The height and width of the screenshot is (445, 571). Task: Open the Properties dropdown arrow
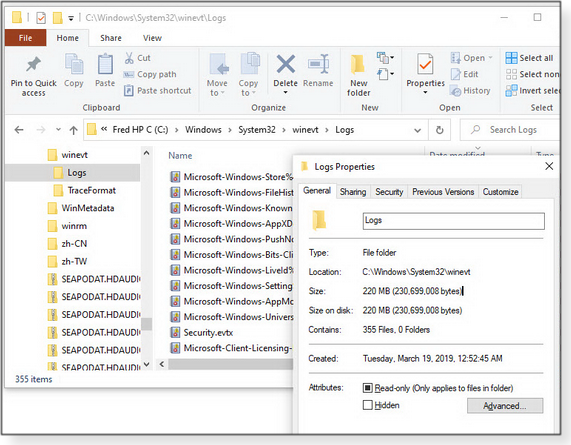425,92
